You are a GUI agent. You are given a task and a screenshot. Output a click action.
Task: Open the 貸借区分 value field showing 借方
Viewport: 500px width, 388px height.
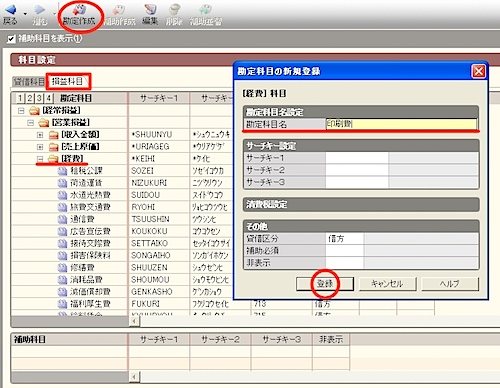(345, 239)
